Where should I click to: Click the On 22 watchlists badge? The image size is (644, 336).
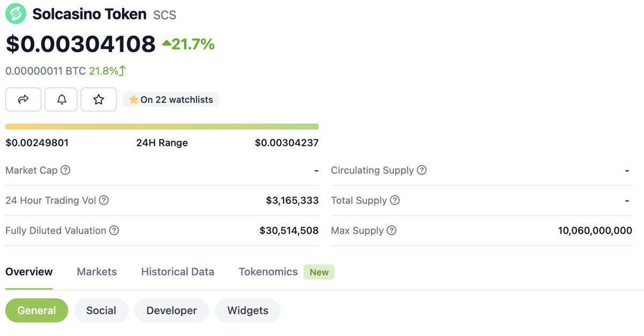point(171,99)
